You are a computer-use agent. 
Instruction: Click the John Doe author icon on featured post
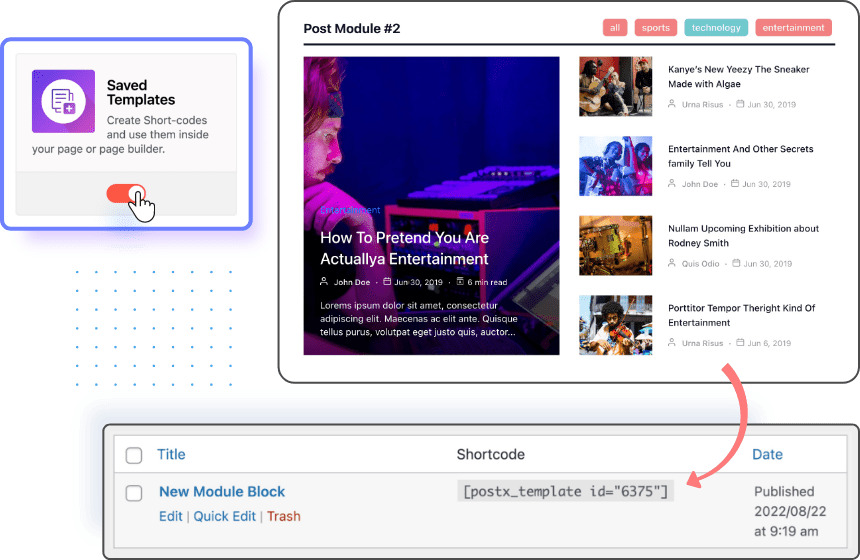click(324, 281)
